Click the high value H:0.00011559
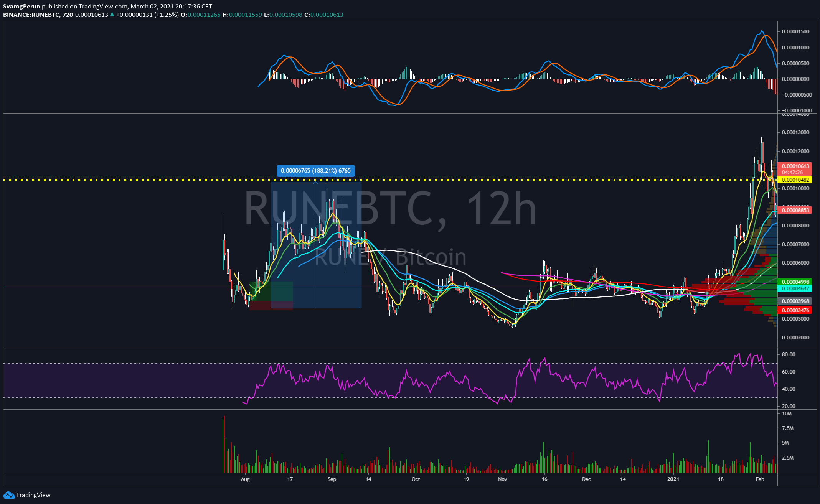Image resolution: width=820 pixels, height=504 pixels. pyautogui.click(x=242, y=15)
